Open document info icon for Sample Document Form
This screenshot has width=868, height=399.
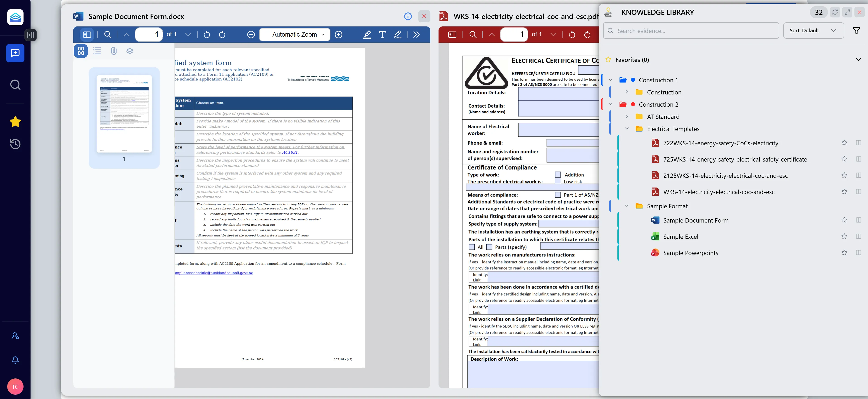tap(408, 16)
